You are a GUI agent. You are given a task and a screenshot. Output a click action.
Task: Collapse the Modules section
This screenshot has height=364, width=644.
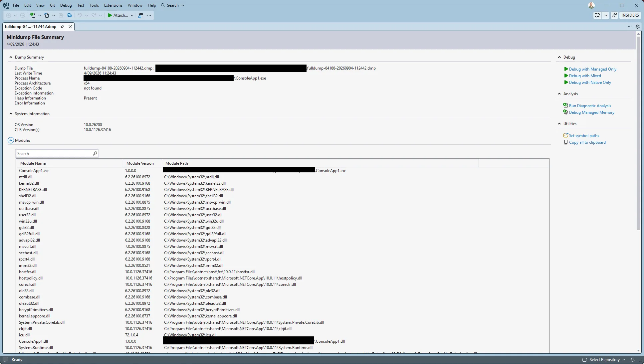tap(11, 140)
